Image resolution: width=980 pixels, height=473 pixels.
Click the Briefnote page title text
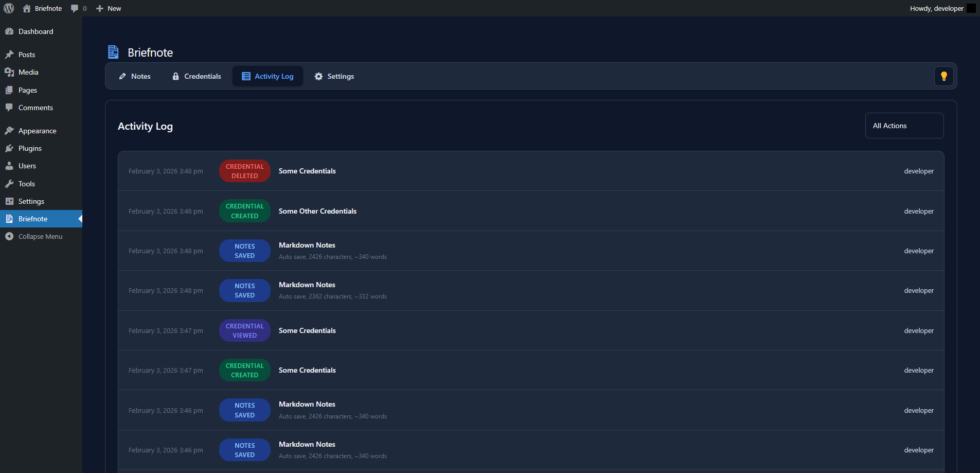pos(150,52)
